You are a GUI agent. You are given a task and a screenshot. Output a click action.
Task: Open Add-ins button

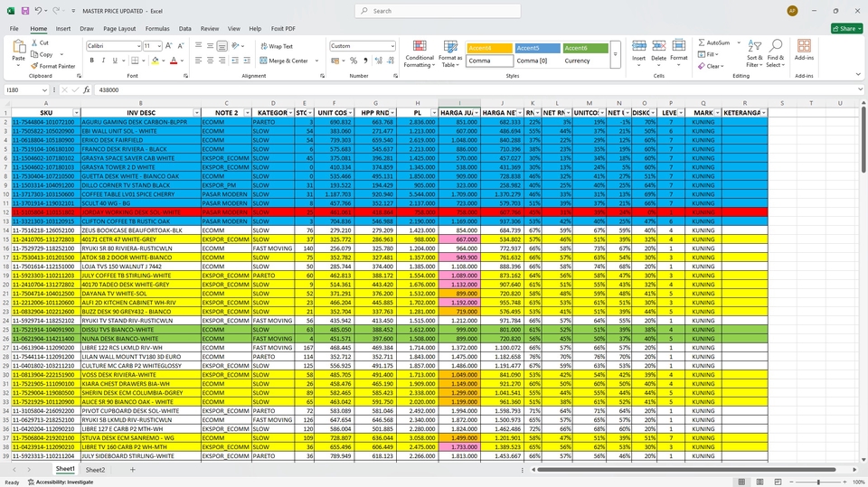tap(804, 51)
